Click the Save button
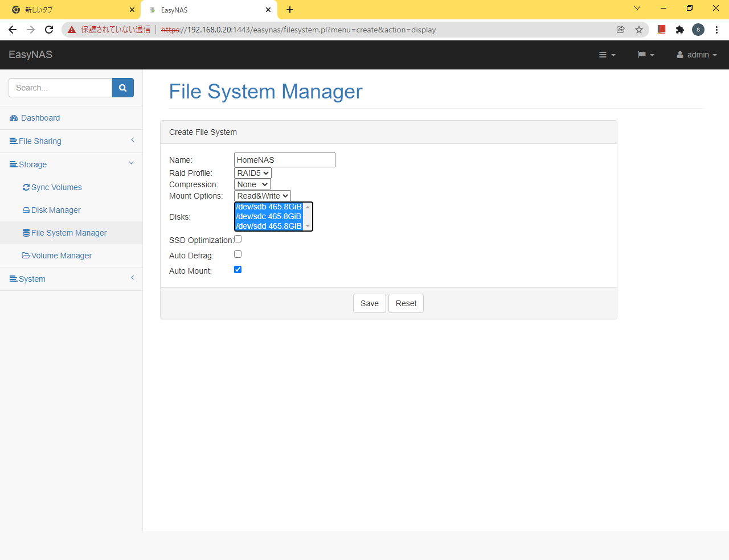 tap(370, 303)
